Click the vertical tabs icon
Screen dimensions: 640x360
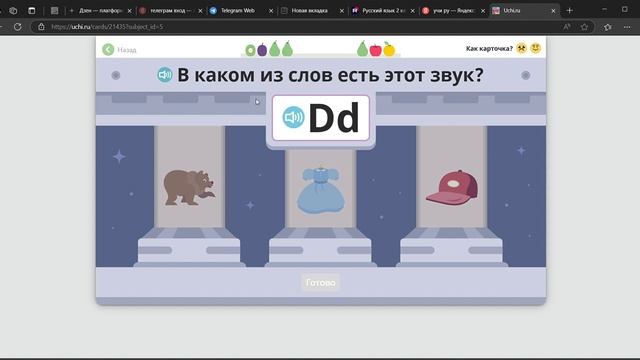point(54,11)
